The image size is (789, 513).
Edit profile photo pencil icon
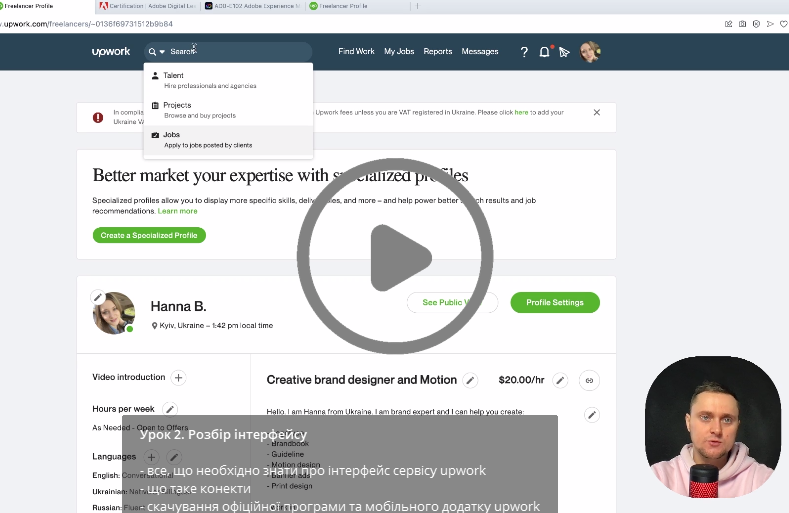click(x=98, y=298)
